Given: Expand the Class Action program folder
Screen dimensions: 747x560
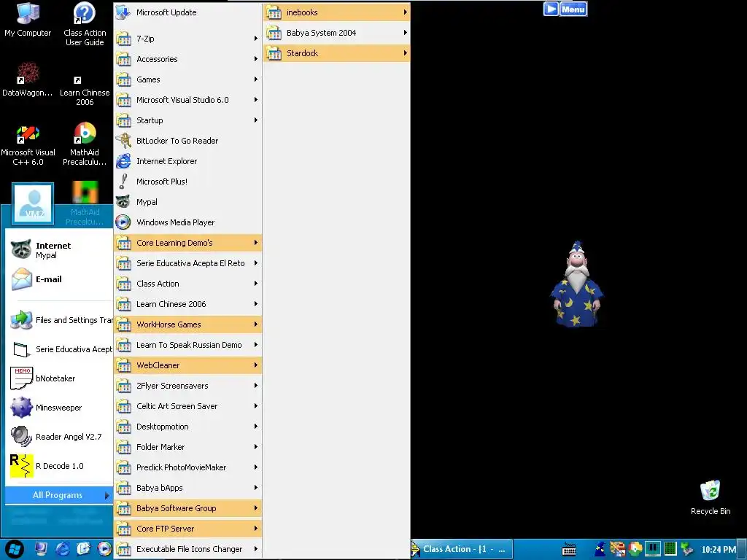Looking at the screenshot, I should (x=188, y=284).
